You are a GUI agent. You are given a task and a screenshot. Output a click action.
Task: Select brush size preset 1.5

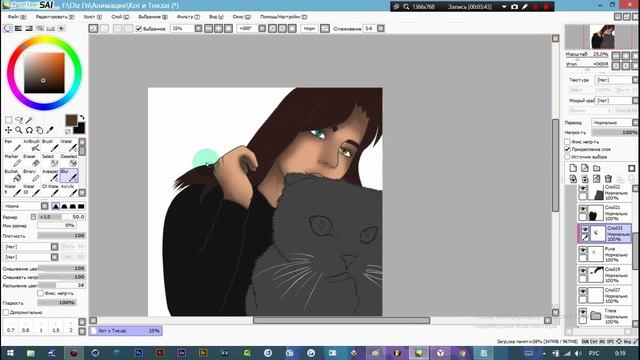coord(56,326)
